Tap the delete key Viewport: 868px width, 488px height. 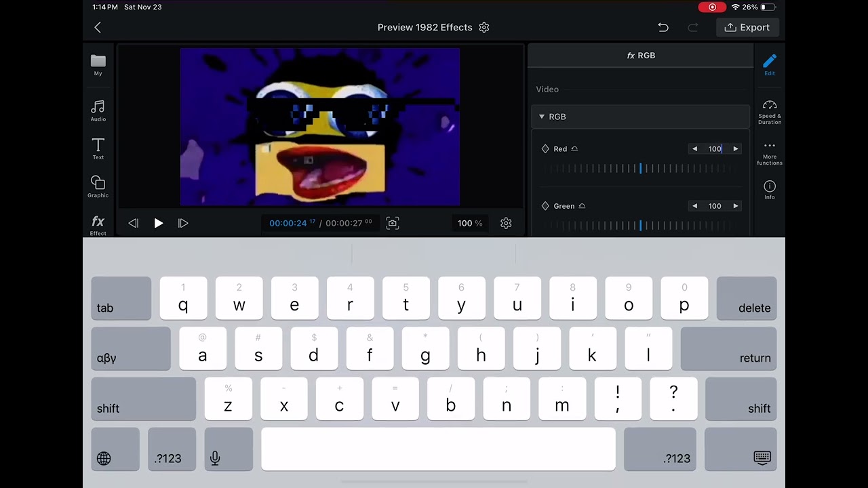(747, 298)
